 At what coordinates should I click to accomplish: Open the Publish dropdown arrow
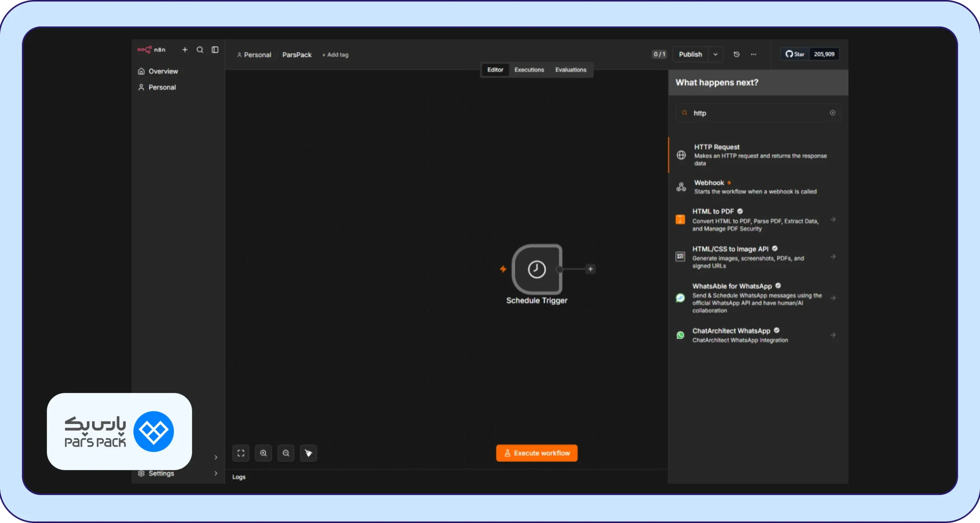[715, 54]
